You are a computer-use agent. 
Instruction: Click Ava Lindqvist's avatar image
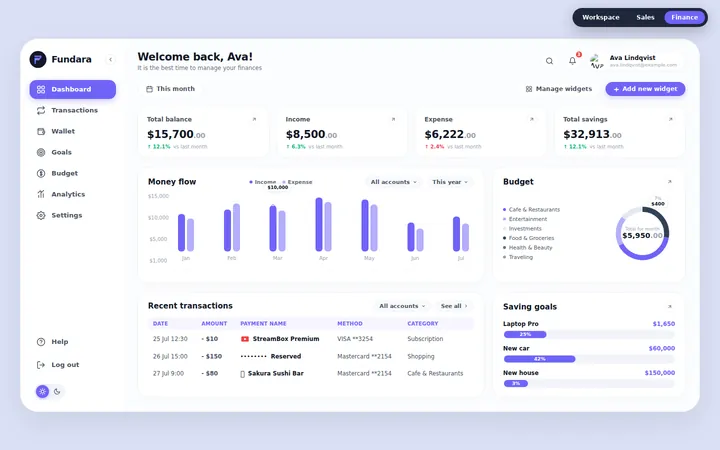click(596, 61)
